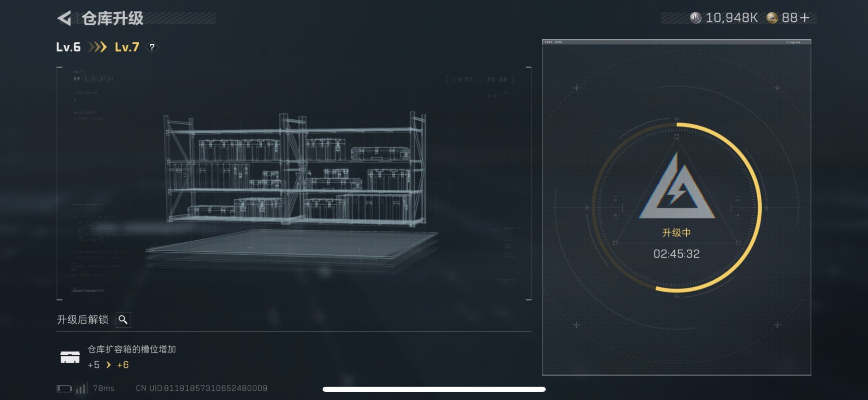Tap the small chevron between +5 and +6

pos(108,365)
